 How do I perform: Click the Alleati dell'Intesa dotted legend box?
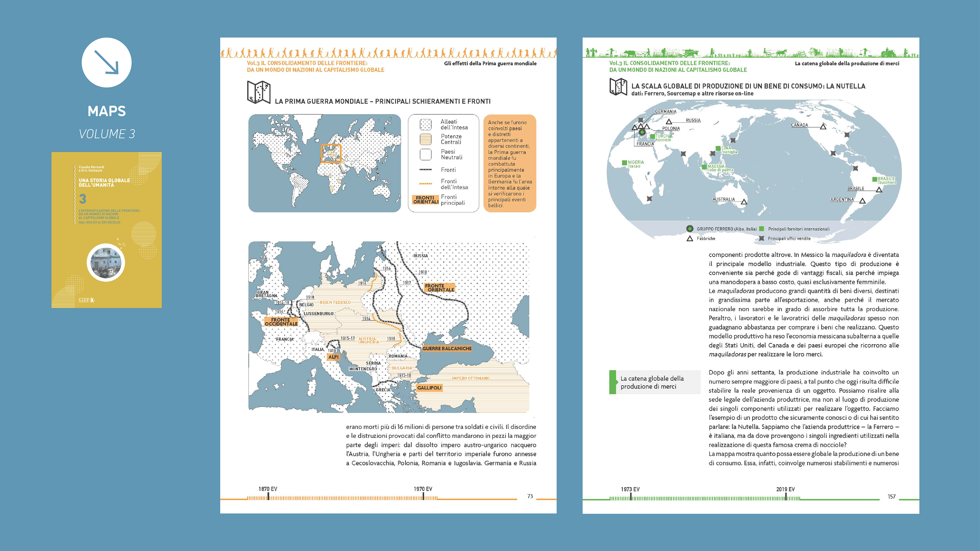point(425,125)
